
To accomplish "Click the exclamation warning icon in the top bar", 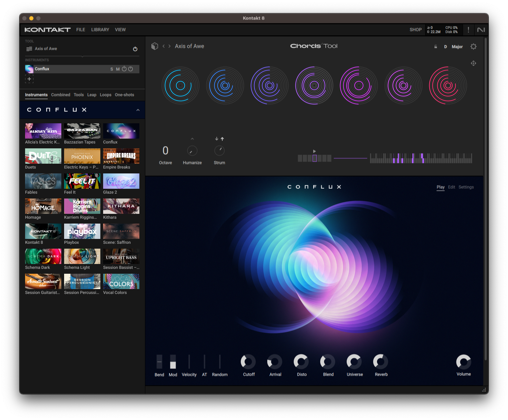I will [468, 30].
